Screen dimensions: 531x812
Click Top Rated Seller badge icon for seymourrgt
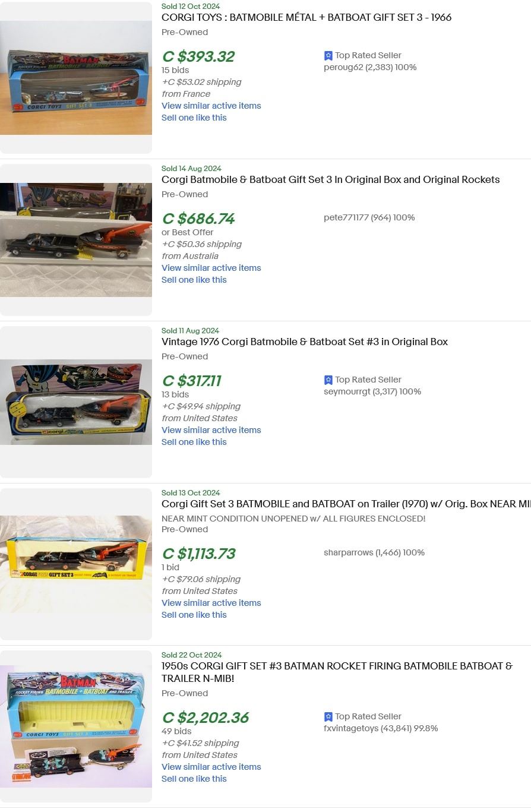click(x=328, y=380)
